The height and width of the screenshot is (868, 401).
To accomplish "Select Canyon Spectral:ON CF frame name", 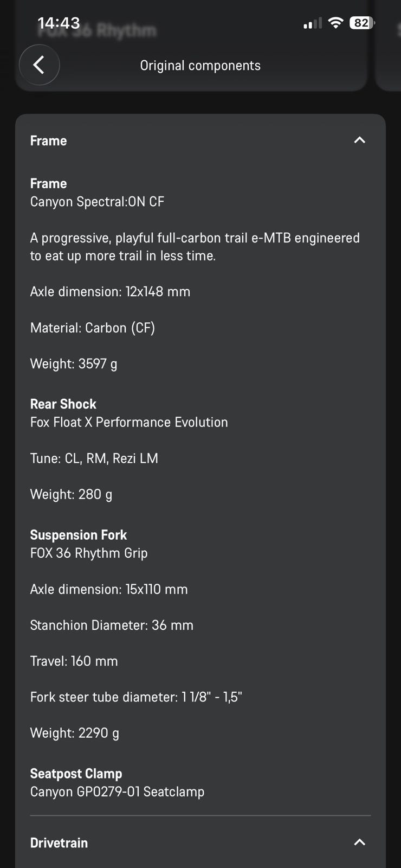I will pos(97,202).
